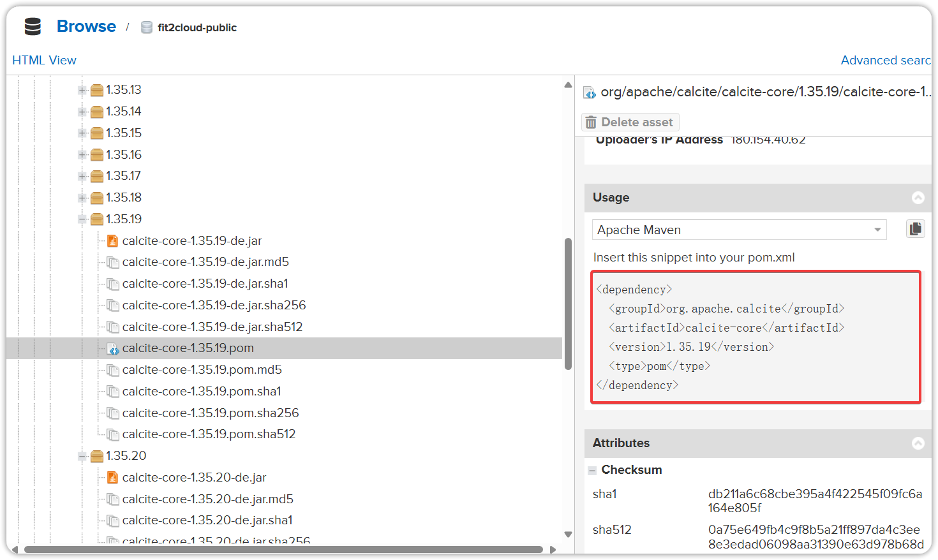
Task: Copy the Maven snippet to clipboard
Action: (x=916, y=229)
